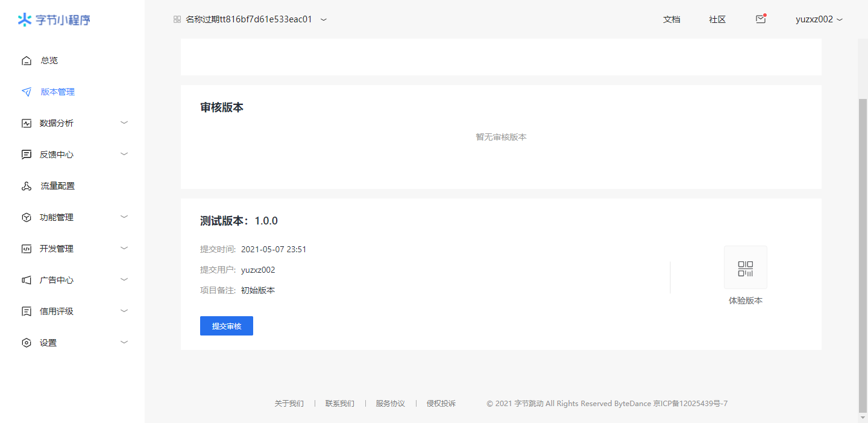Expand the 数据分析 chevron
868x423 pixels.
[124, 122]
